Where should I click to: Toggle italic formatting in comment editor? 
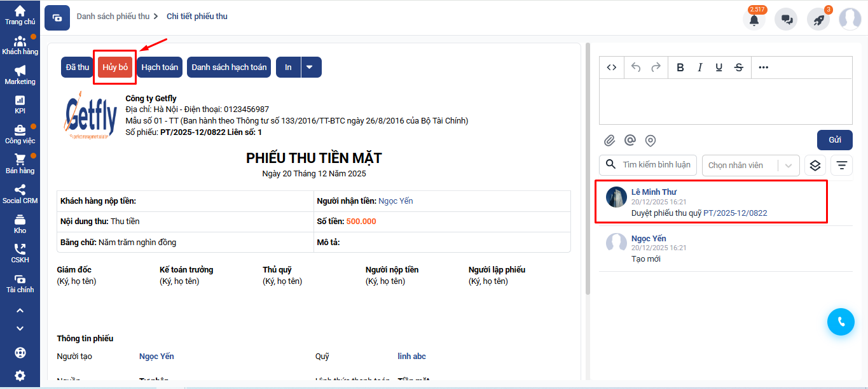700,67
